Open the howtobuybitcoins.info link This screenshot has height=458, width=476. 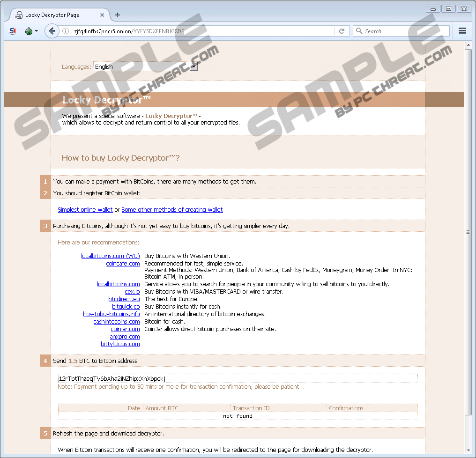pos(112,314)
